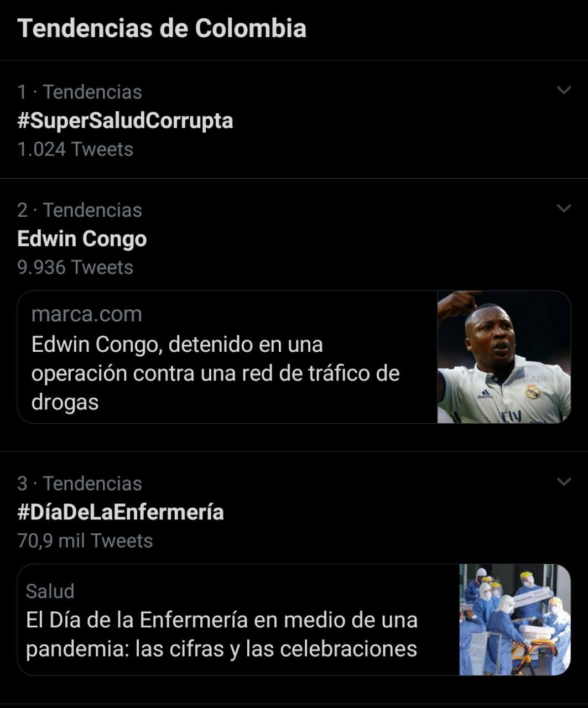Open the #SuperSaludCorrupta hashtag

tap(125, 121)
